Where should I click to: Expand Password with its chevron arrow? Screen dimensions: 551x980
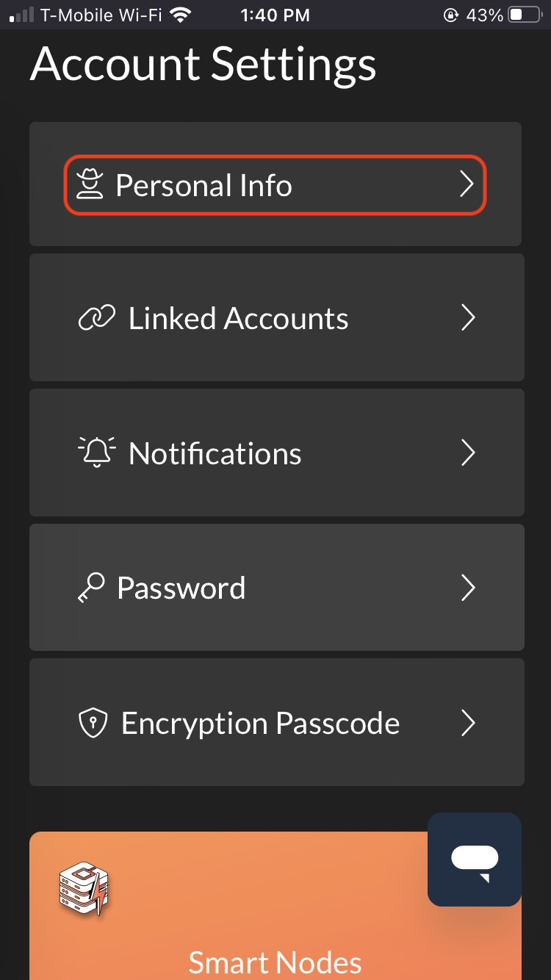(x=468, y=588)
